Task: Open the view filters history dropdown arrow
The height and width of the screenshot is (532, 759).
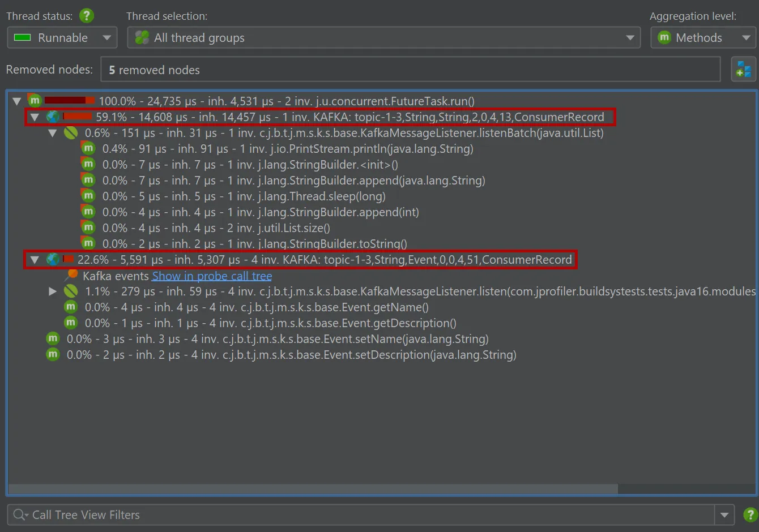Action: (724, 515)
